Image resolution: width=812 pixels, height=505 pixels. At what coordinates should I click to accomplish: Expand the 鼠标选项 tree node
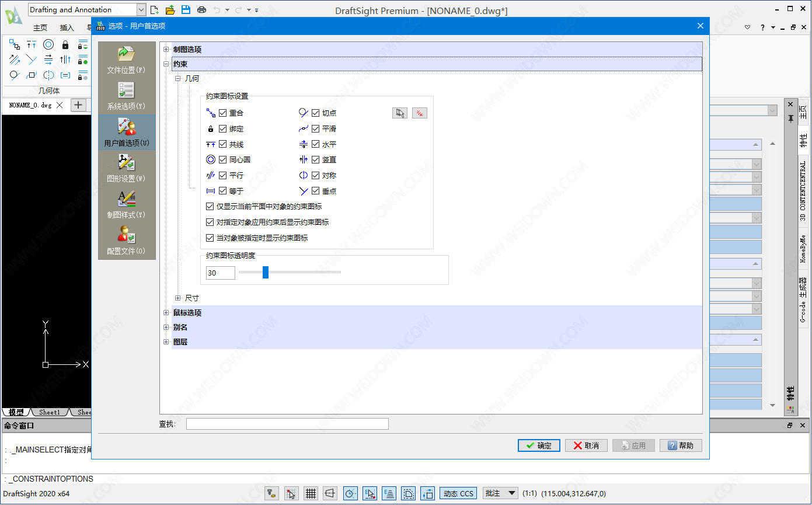click(166, 313)
